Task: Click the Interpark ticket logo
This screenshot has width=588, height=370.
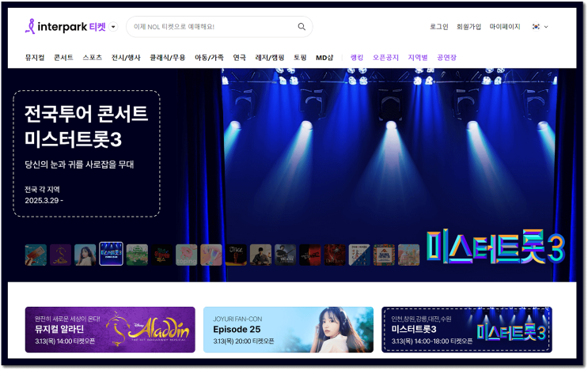Action: 66,27
